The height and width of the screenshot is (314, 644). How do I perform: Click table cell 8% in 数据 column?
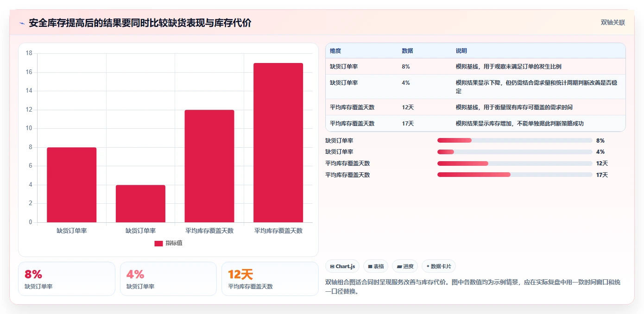(406, 67)
